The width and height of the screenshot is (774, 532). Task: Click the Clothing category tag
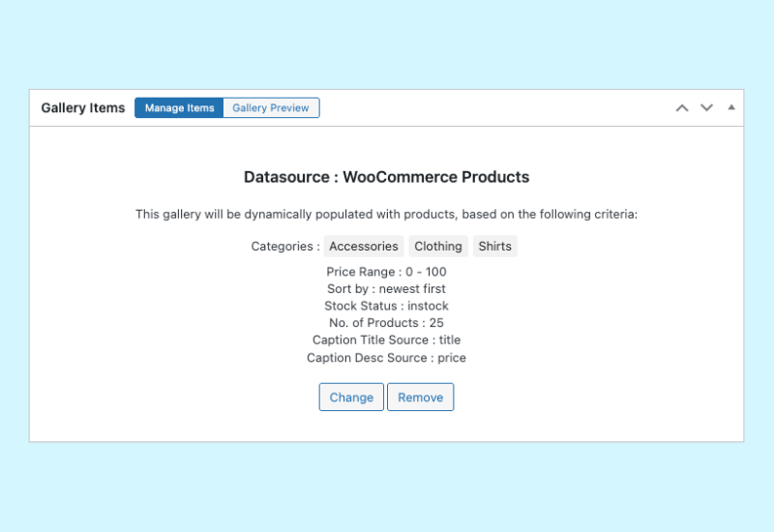pyautogui.click(x=438, y=247)
